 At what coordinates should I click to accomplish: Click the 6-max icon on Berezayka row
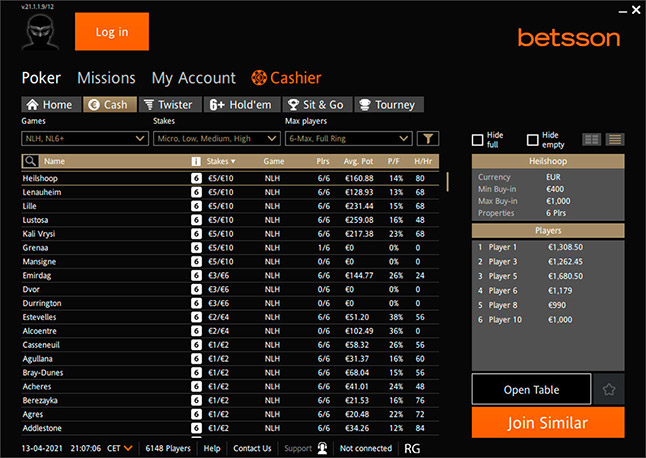point(197,400)
